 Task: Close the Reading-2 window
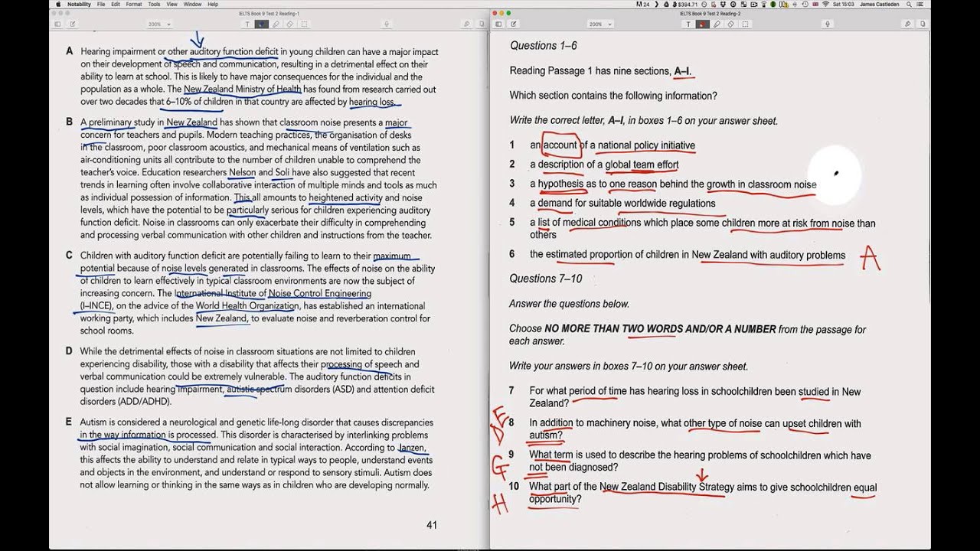(495, 13)
